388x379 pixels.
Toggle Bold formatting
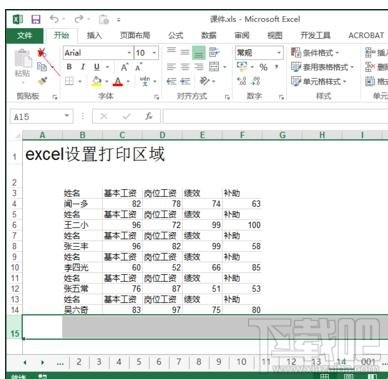(x=69, y=67)
